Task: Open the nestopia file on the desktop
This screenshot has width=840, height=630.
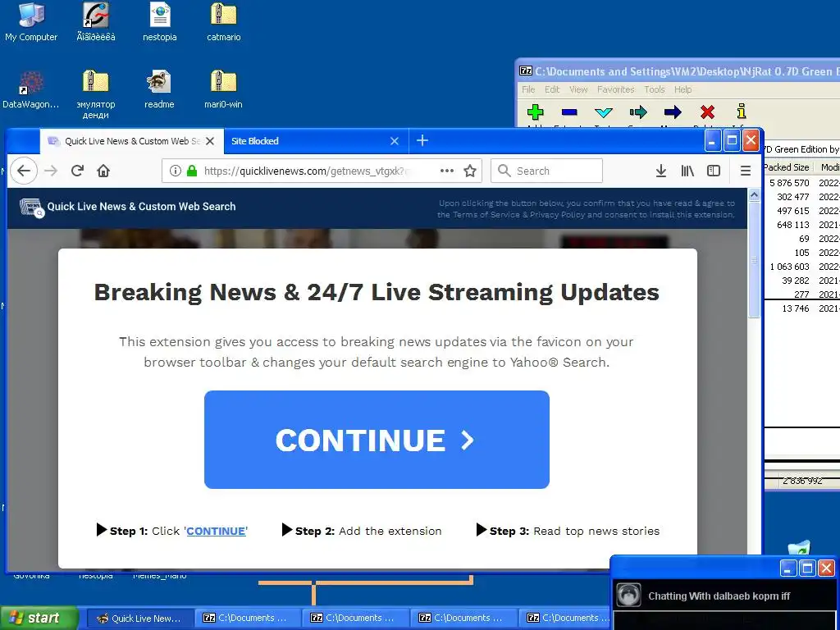Action: point(160,21)
